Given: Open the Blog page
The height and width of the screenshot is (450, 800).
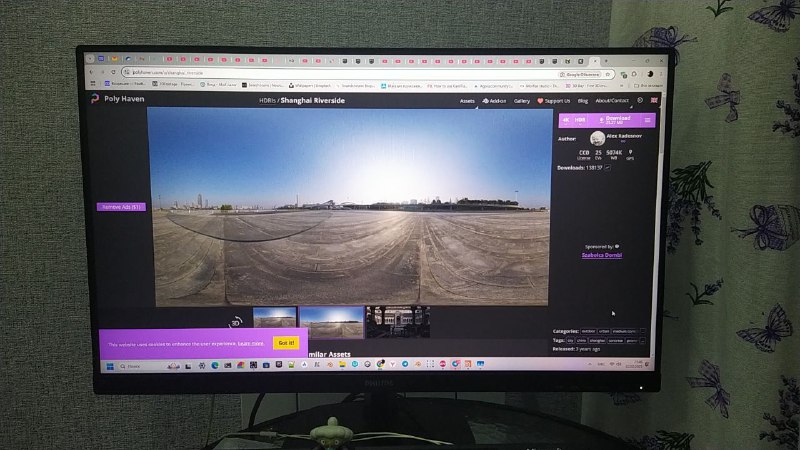Looking at the screenshot, I should (582, 101).
